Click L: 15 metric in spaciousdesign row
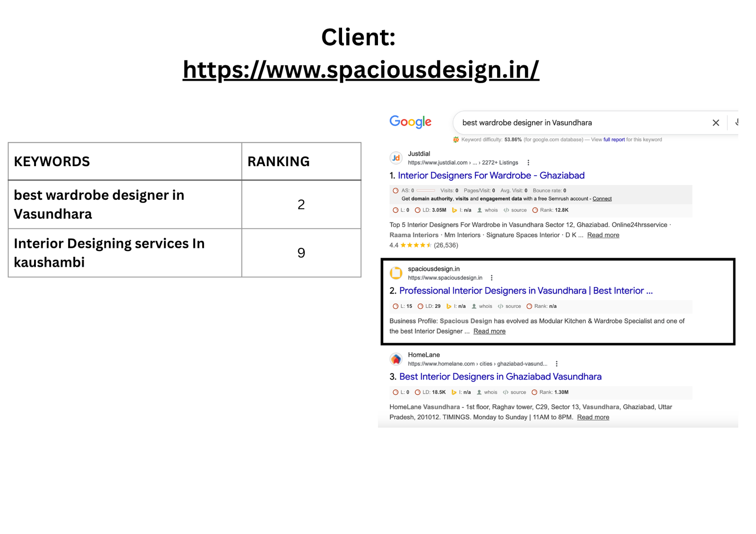756x534 pixels. point(403,306)
